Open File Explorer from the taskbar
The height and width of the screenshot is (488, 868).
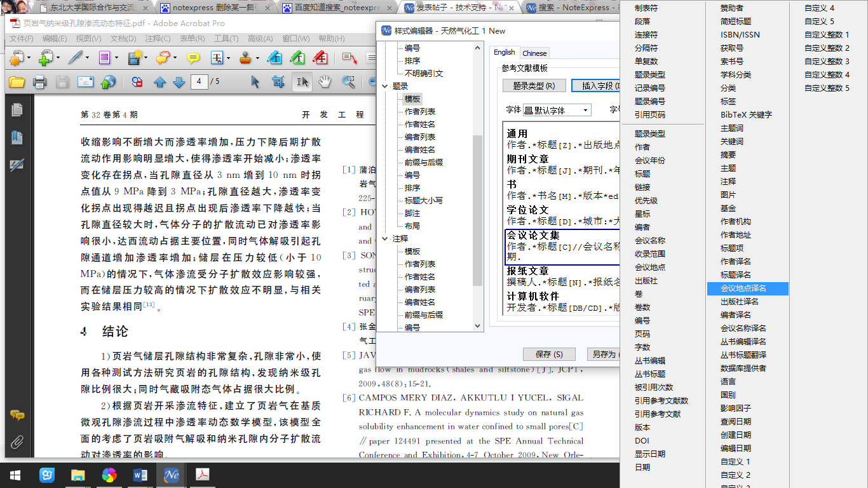(x=78, y=475)
